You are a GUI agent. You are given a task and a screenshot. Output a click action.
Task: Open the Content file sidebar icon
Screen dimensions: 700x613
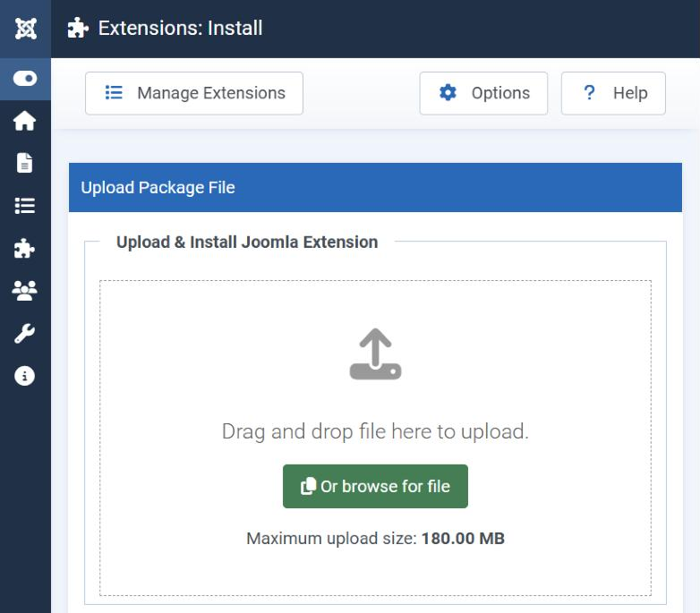pyautogui.click(x=24, y=162)
